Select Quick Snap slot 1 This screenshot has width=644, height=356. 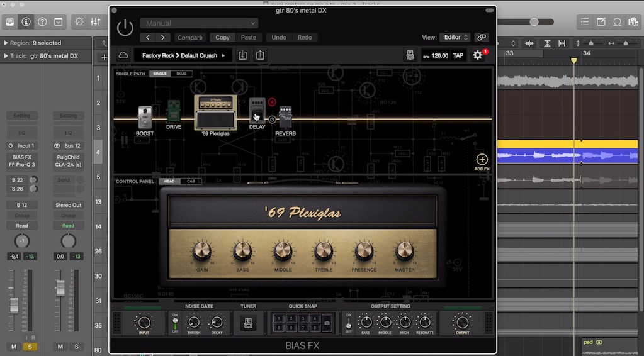pos(279,318)
